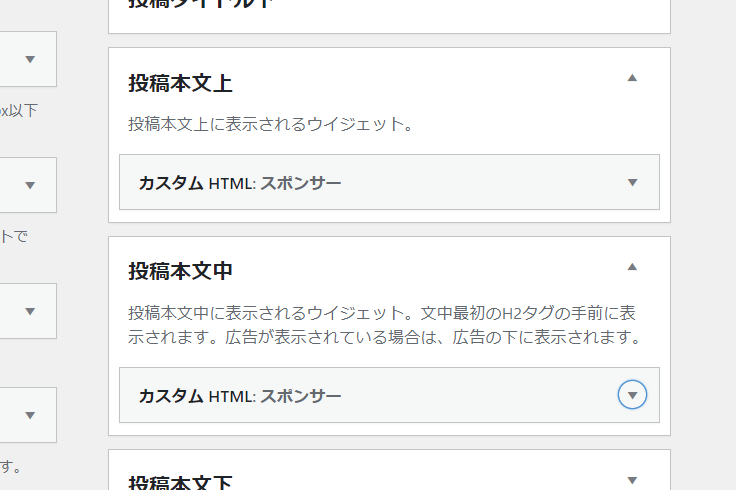Screen dimensions: 736x490
Task: Open left widget arrow below x以下 text
Action: point(30,185)
